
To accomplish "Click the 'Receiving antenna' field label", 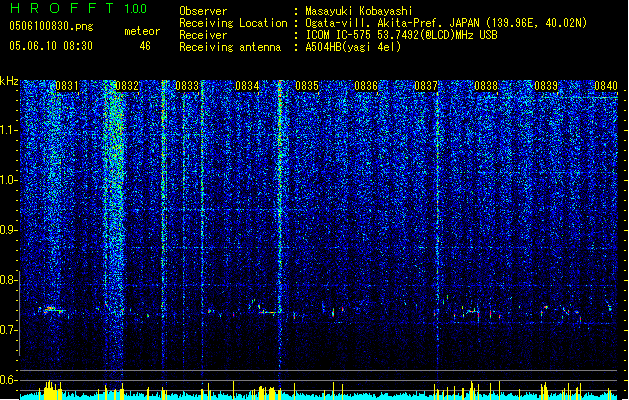I will pos(230,47).
